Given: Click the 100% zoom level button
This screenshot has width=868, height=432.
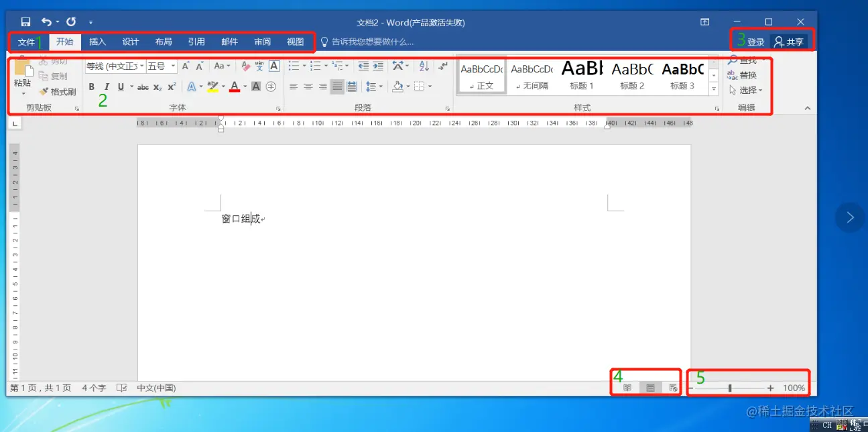Looking at the screenshot, I should [794, 388].
